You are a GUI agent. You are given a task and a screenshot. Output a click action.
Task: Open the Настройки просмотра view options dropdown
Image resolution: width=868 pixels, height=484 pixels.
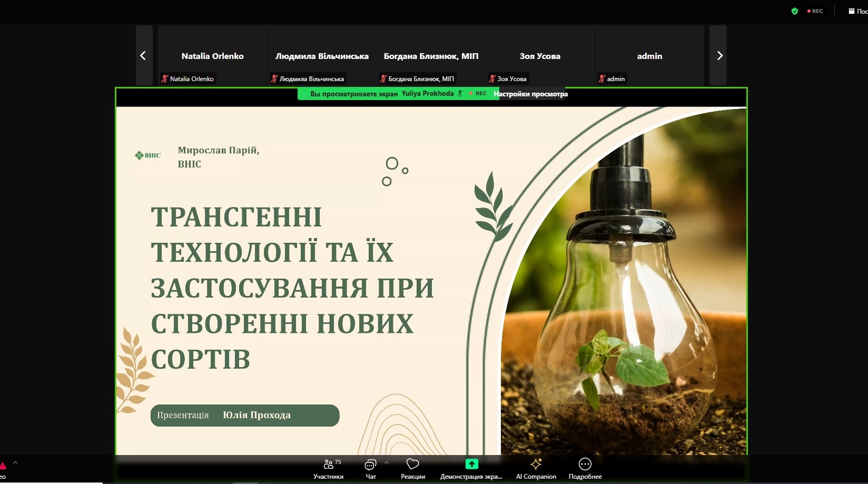point(530,94)
